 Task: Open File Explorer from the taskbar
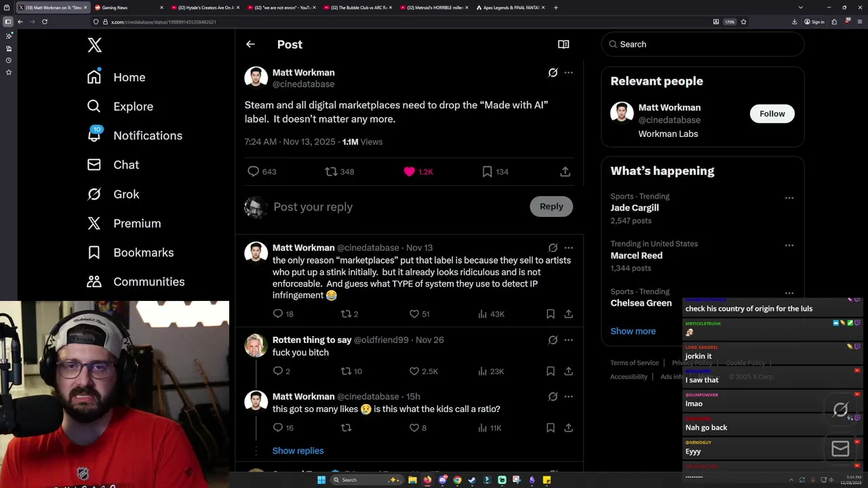(412, 480)
